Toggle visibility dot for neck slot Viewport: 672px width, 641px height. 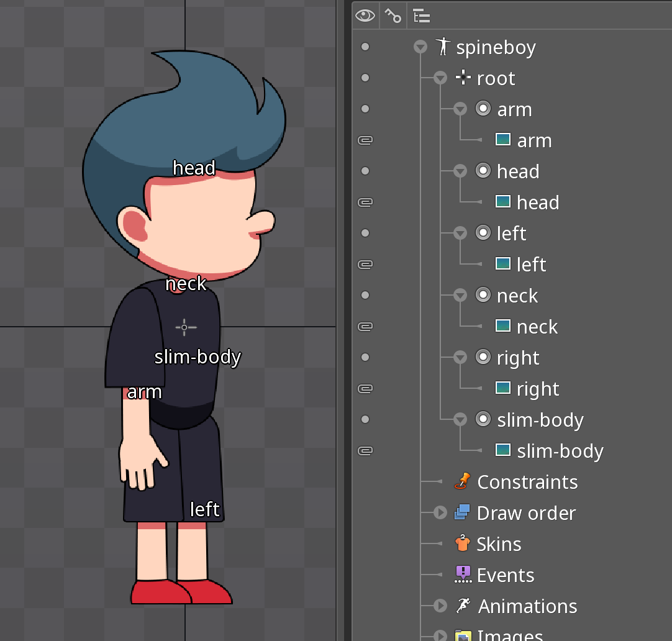tap(365, 295)
